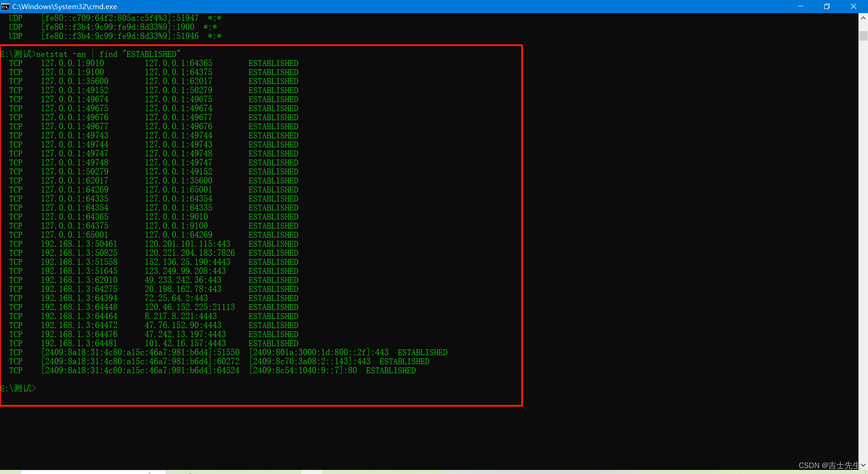868x474 pixels.
Task: Click foreign address 127.0.0.1:50279
Action: pos(179,90)
